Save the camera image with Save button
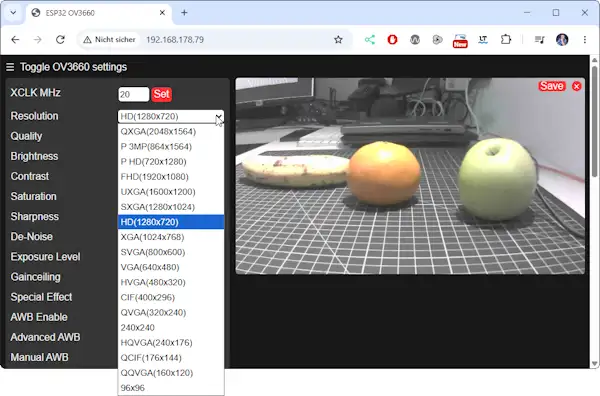The width and height of the screenshot is (600, 396). click(x=551, y=86)
